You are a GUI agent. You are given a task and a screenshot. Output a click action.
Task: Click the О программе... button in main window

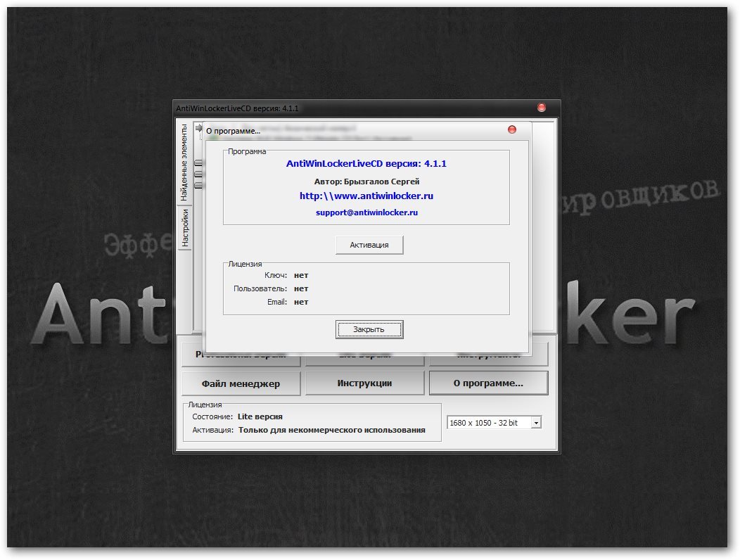[x=488, y=383]
